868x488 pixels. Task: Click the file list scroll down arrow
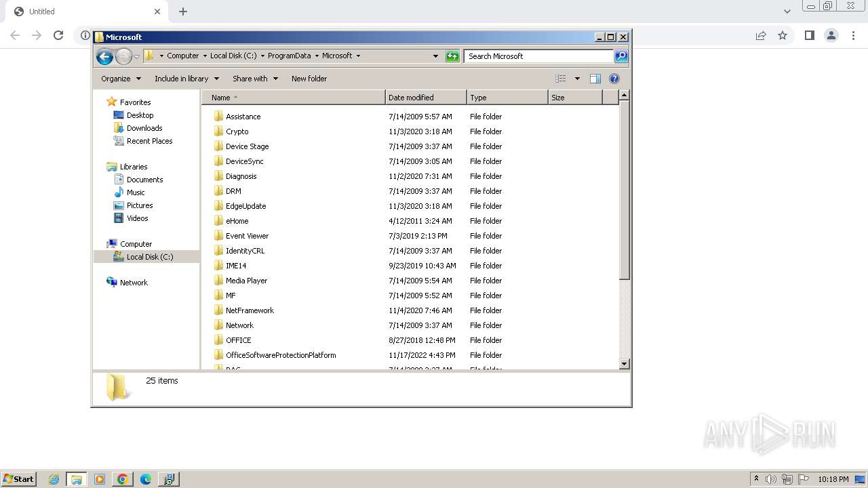[x=625, y=364]
